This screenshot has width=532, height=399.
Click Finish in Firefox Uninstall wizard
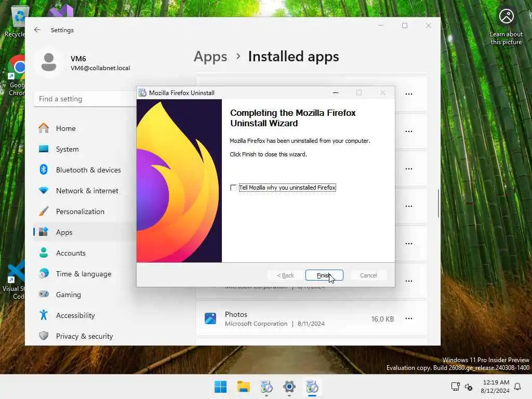[x=324, y=275]
